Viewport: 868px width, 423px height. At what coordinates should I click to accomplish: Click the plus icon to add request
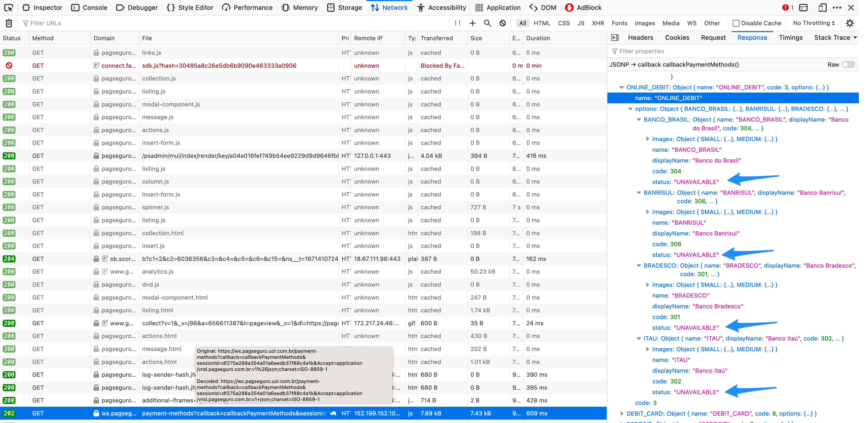pos(472,23)
